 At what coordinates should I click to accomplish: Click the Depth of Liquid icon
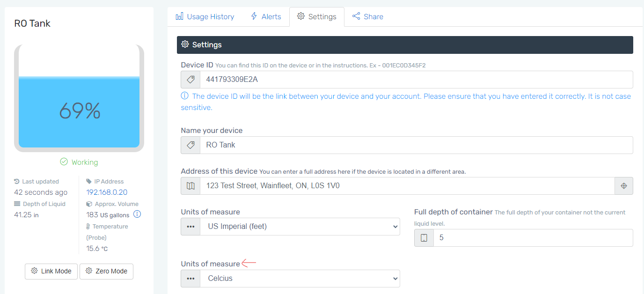coord(17,204)
